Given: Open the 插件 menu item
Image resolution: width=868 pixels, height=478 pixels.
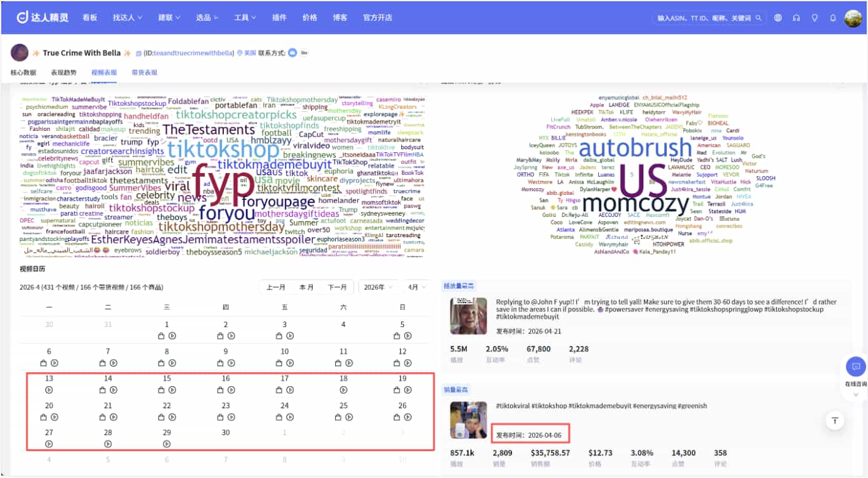Looking at the screenshot, I should (x=279, y=18).
